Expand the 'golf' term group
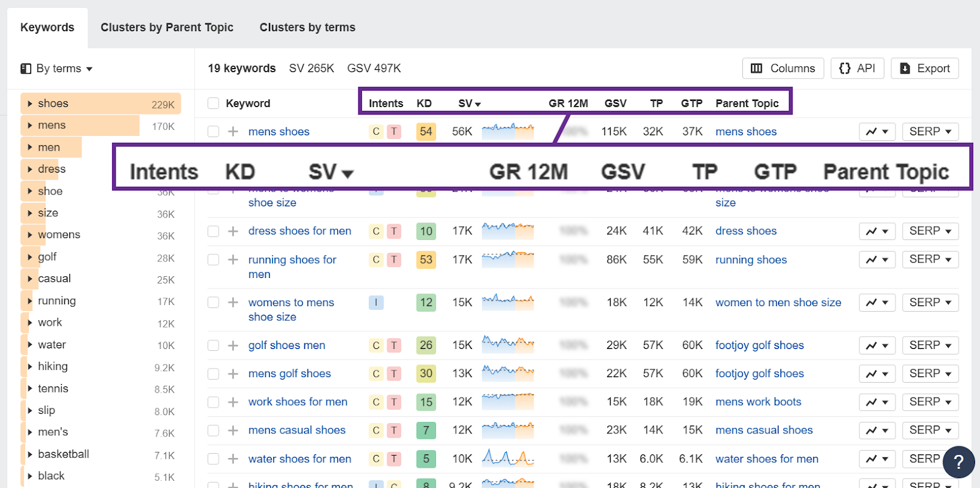980x488 pixels. (x=30, y=257)
